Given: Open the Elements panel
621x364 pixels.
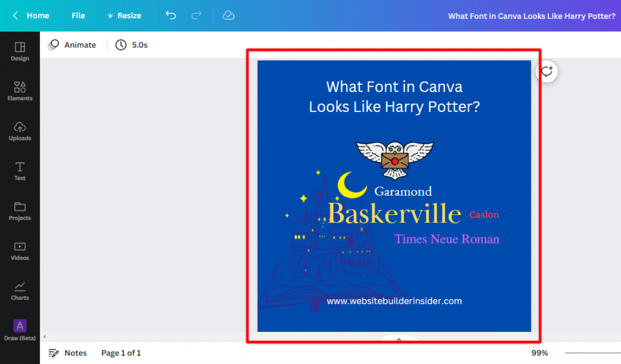Looking at the screenshot, I should coord(19,91).
